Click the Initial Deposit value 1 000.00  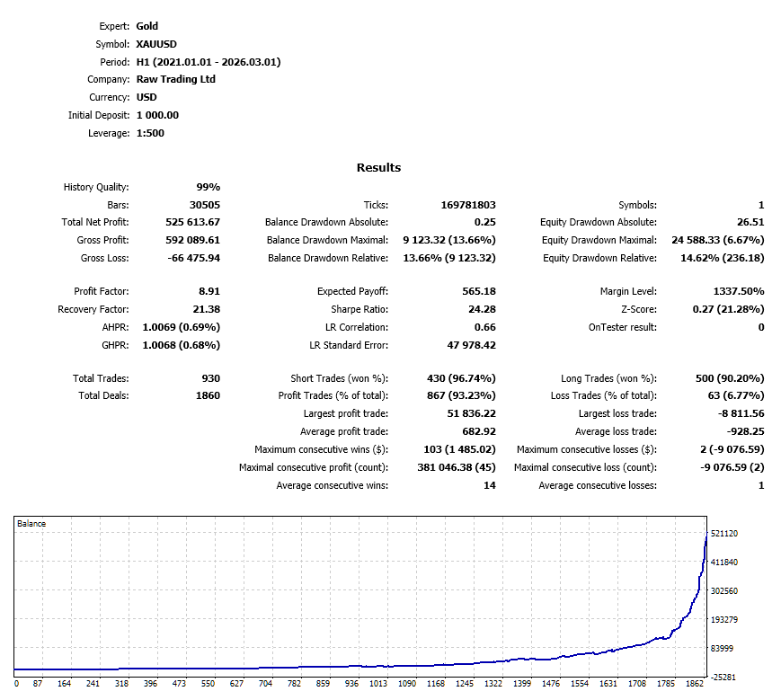click(157, 115)
